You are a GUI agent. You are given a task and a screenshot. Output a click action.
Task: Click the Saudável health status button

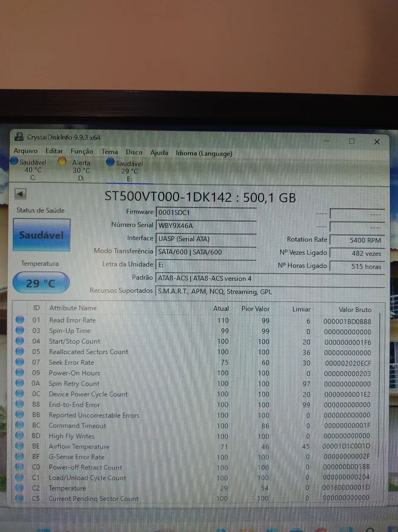pos(41,235)
